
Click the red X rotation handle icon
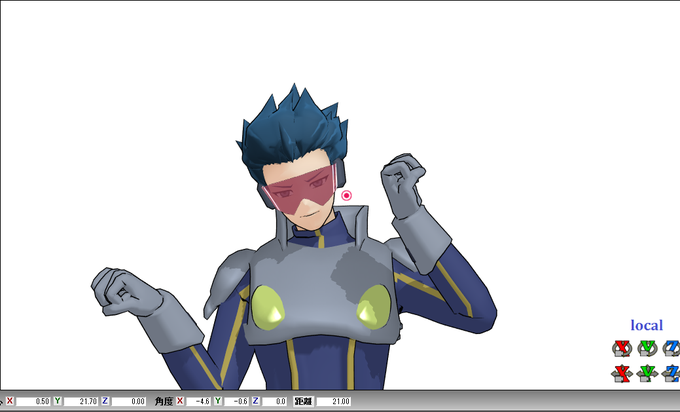tap(622, 348)
